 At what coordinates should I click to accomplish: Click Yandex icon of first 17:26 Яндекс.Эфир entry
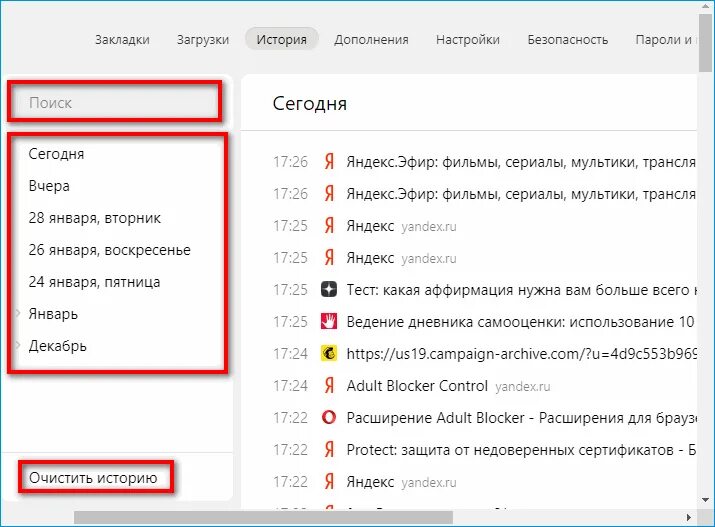point(329,162)
